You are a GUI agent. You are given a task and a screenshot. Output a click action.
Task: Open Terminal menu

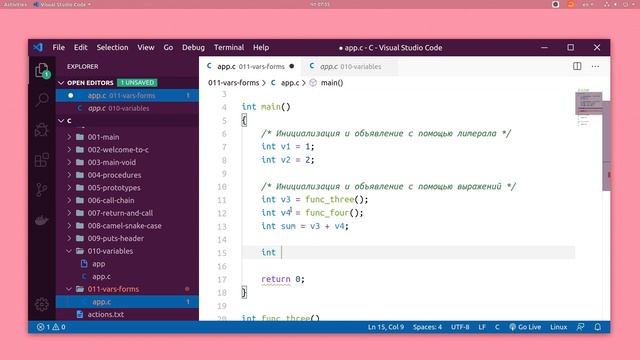tap(229, 47)
